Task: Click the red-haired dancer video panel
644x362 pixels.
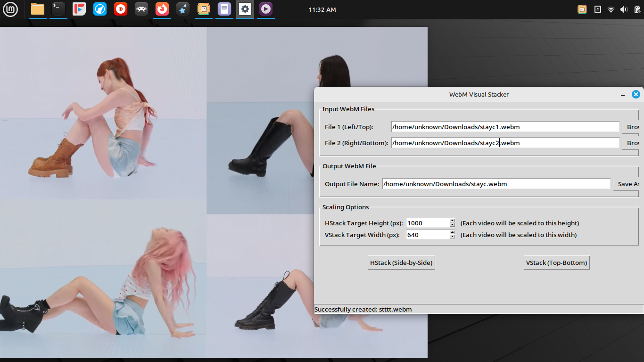Action: click(x=103, y=113)
